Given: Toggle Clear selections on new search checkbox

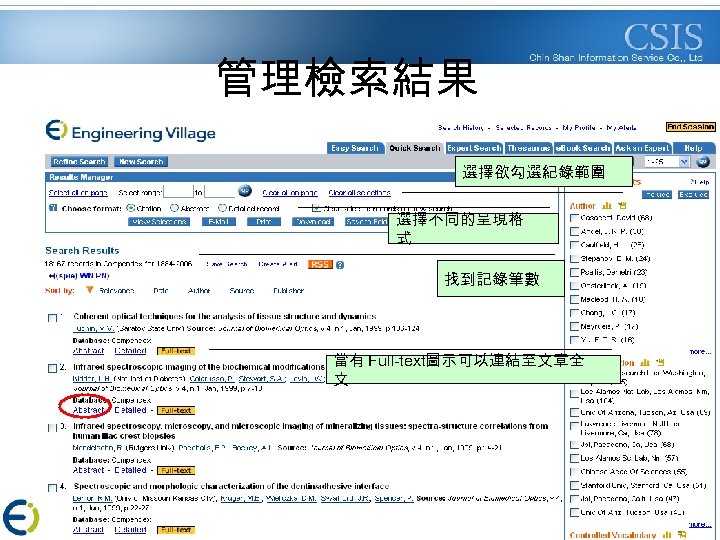Looking at the screenshot, I should tap(315, 208).
